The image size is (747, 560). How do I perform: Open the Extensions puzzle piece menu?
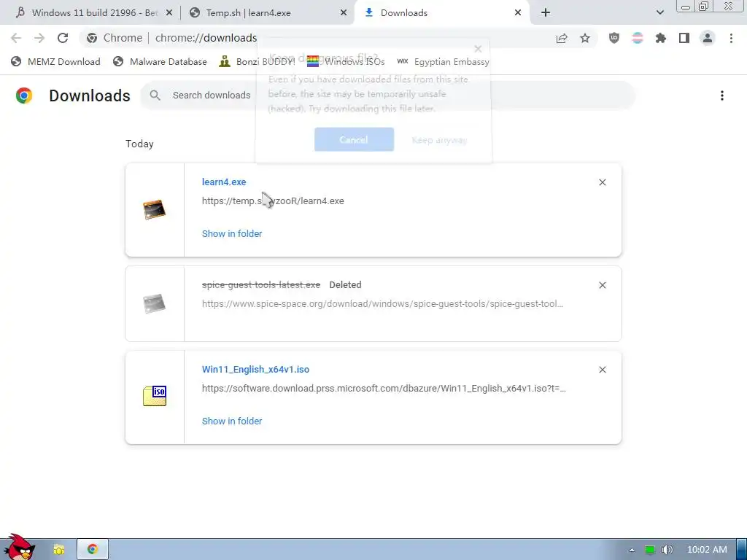(661, 38)
